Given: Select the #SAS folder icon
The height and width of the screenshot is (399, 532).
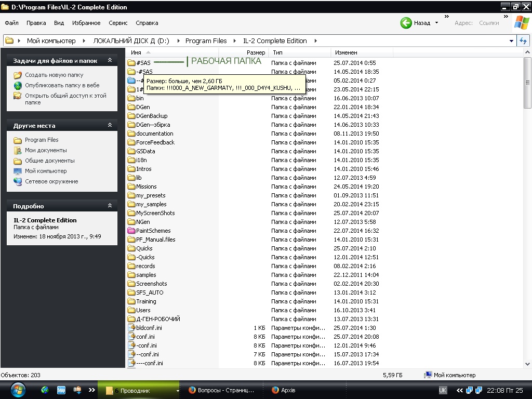Looking at the screenshot, I should 131,63.
